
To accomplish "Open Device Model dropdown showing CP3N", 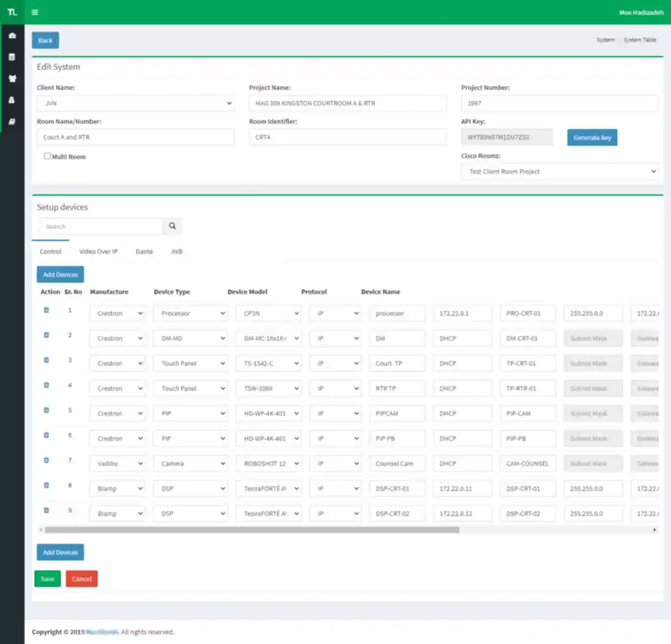I will tap(268, 314).
